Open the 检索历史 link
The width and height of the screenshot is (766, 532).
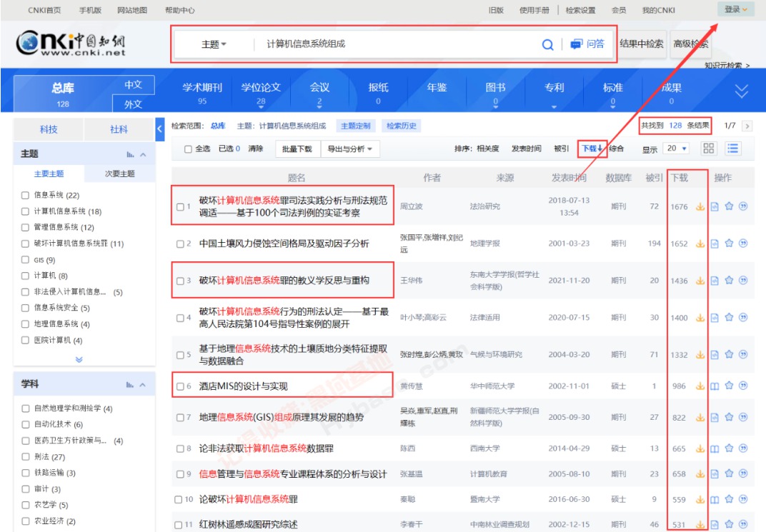402,126
